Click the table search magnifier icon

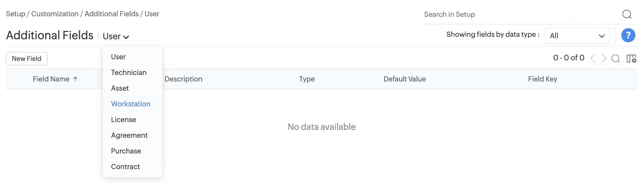click(616, 58)
